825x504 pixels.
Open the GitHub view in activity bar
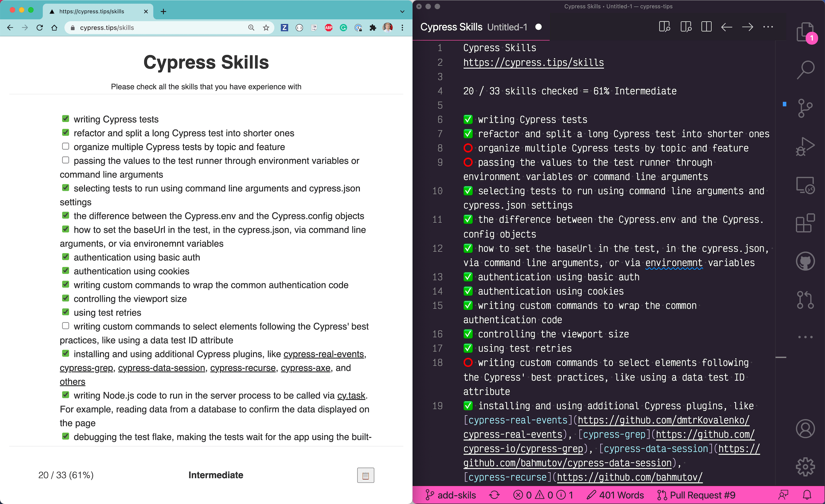pos(805,261)
